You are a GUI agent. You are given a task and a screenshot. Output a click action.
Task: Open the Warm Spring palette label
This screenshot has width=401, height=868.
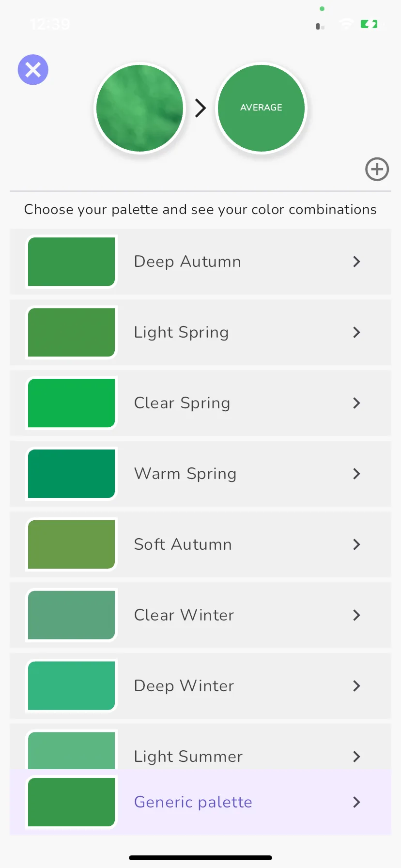pyautogui.click(x=185, y=474)
